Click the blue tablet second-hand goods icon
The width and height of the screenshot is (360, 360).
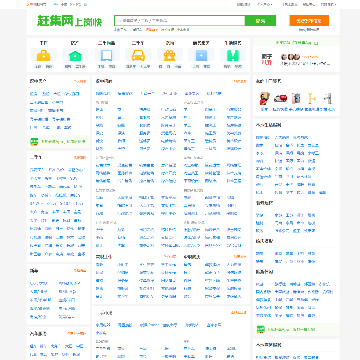[x=107, y=55]
